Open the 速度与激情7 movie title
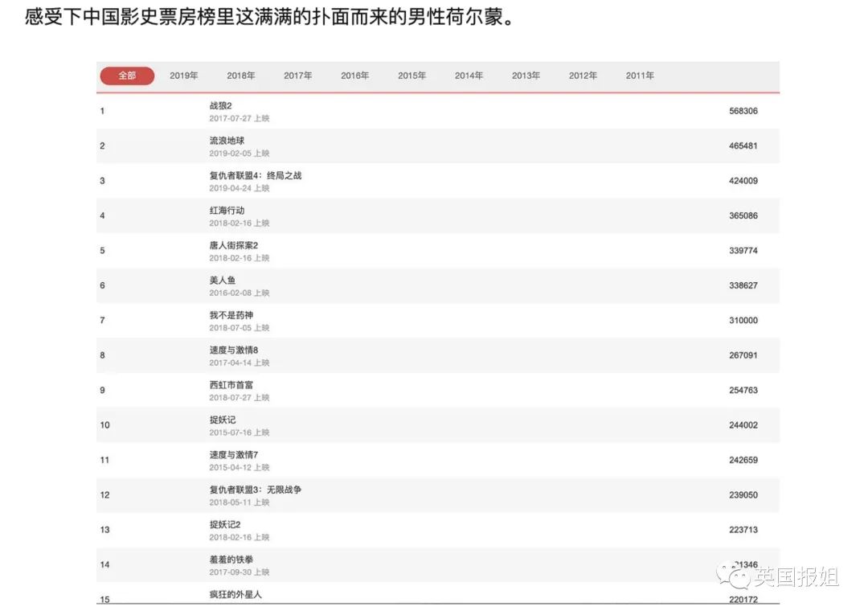 pos(234,454)
